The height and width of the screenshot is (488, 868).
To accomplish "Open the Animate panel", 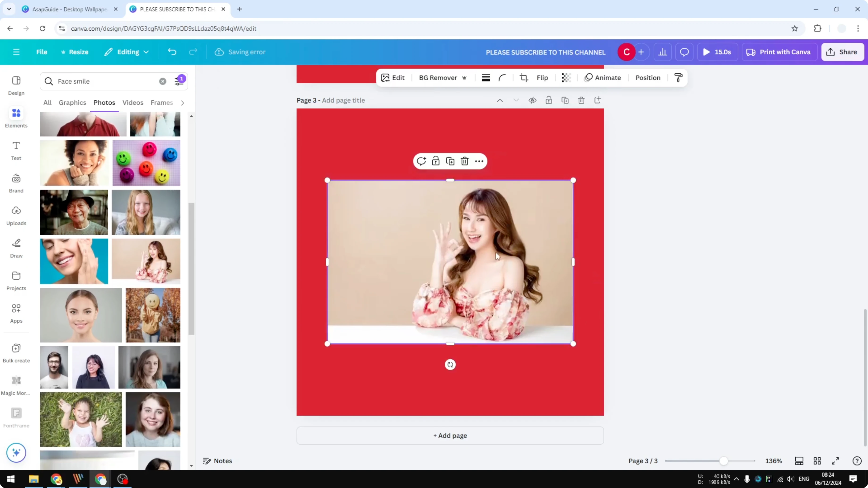I will (603, 78).
